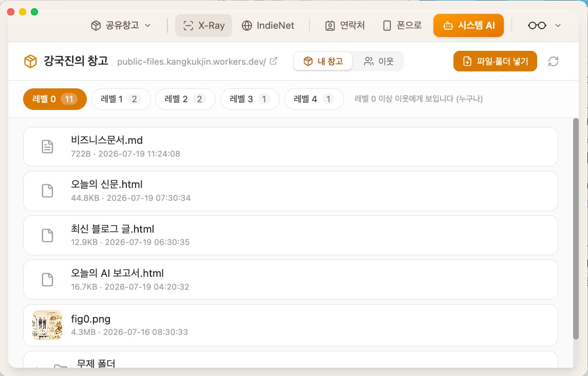Open the fig0.png thumbnail
Image resolution: width=588 pixels, height=376 pixels.
tap(47, 325)
